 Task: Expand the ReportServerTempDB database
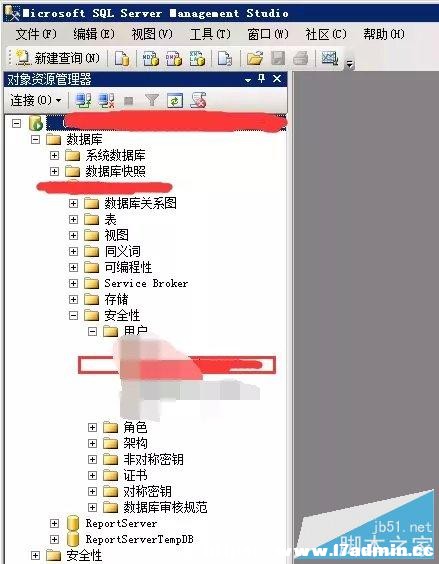(x=54, y=539)
